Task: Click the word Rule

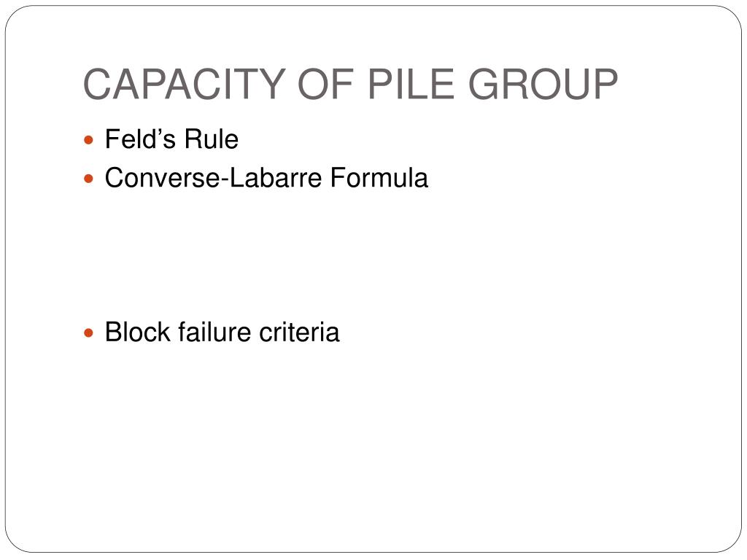Action: [211, 139]
